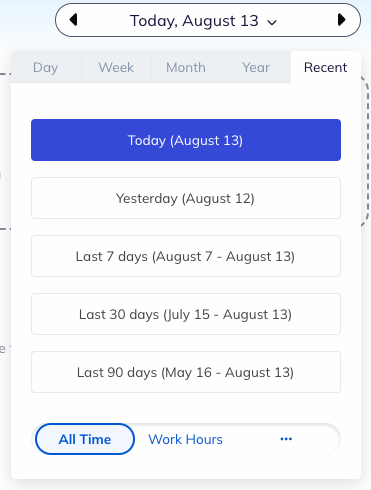Click empty end of time filter bar

tap(320, 439)
